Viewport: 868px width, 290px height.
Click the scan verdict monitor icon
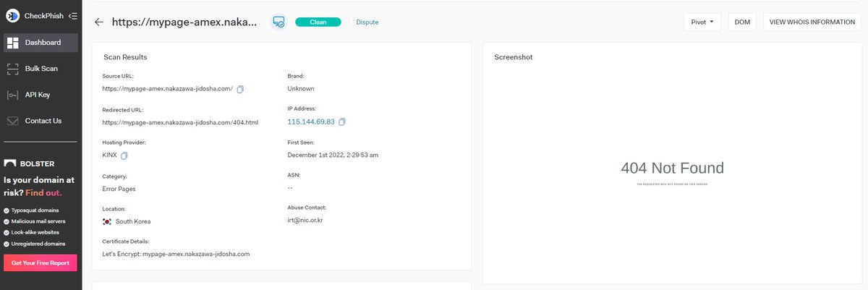click(278, 22)
